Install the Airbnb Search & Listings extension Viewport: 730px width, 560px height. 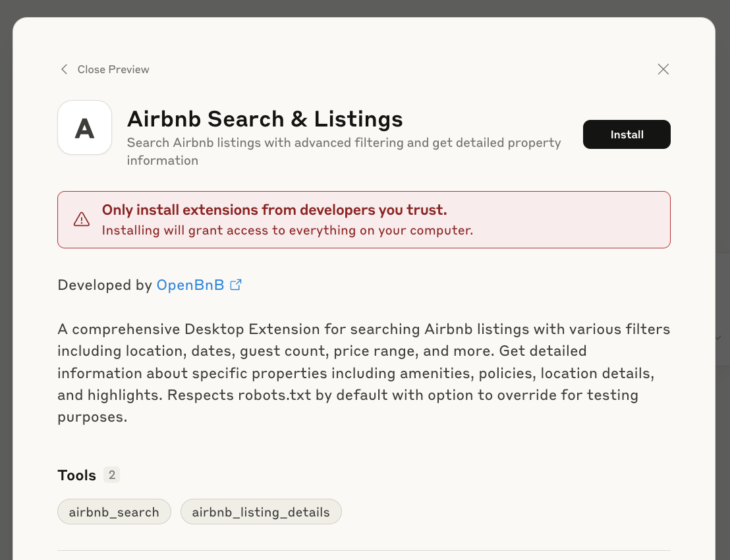(627, 134)
